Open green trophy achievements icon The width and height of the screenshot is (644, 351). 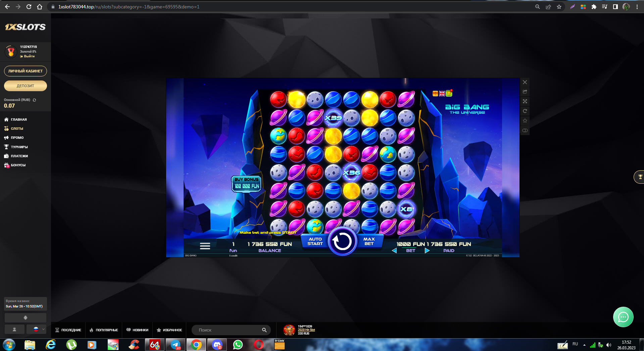tap(449, 93)
